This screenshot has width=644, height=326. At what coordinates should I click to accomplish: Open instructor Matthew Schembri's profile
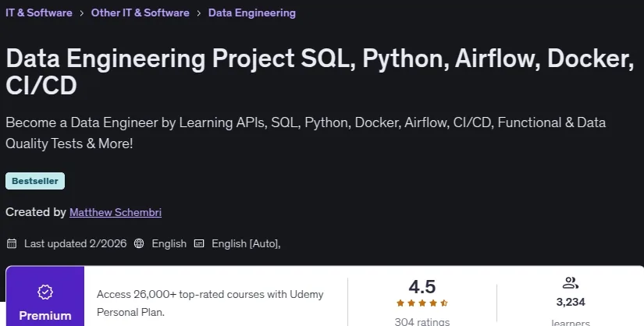pyautogui.click(x=116, y=212)
